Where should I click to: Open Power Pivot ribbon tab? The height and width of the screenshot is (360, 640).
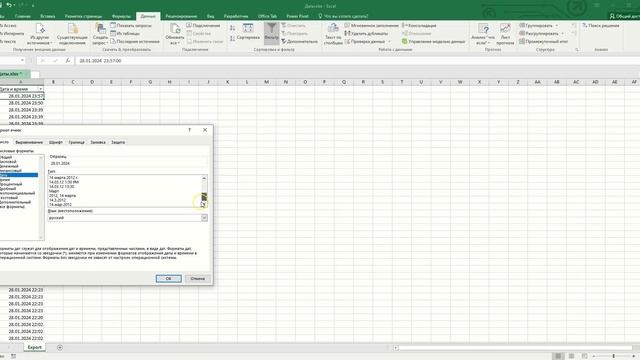click(298, 16)
